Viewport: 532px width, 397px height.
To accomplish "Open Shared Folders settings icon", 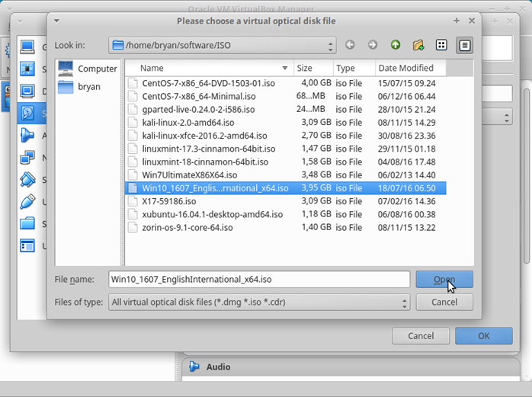I will pos(27,223).
